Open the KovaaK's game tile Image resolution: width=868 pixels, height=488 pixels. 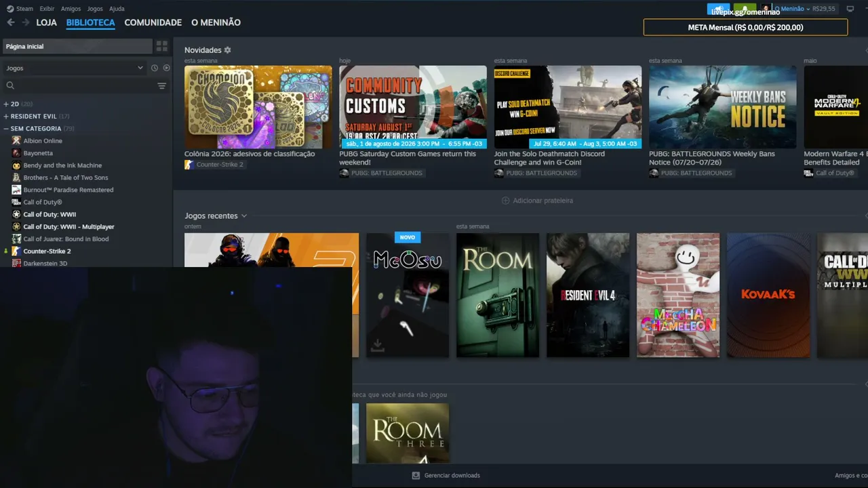click(768, 295)
